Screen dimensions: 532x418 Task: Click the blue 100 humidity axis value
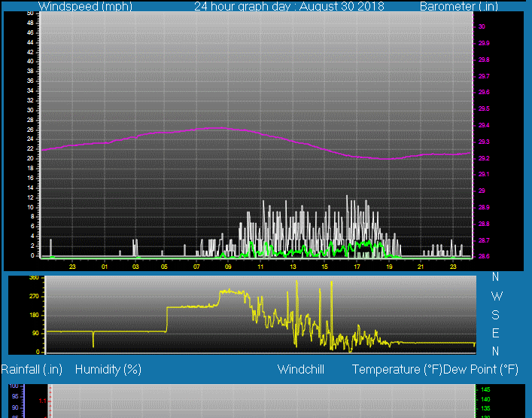(14, 386)
